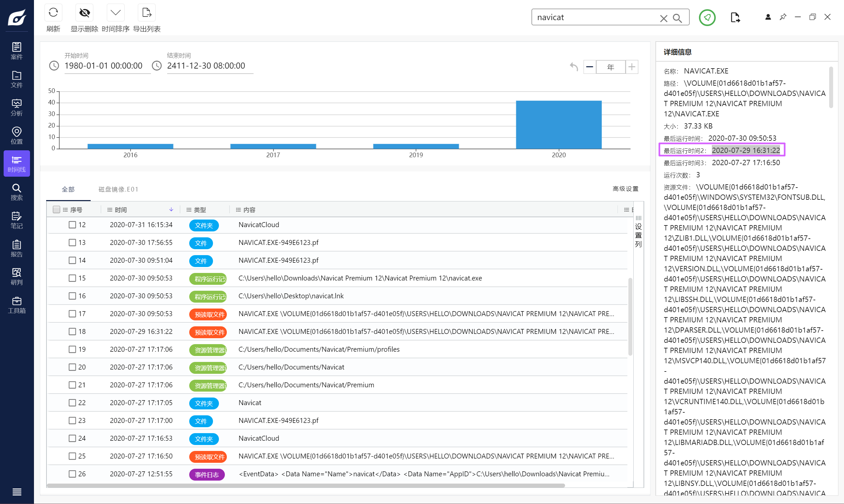The image size is (844, 504).
Task: Click the Refresh (刷新) toolbar icon
Action: pos(53,13)
